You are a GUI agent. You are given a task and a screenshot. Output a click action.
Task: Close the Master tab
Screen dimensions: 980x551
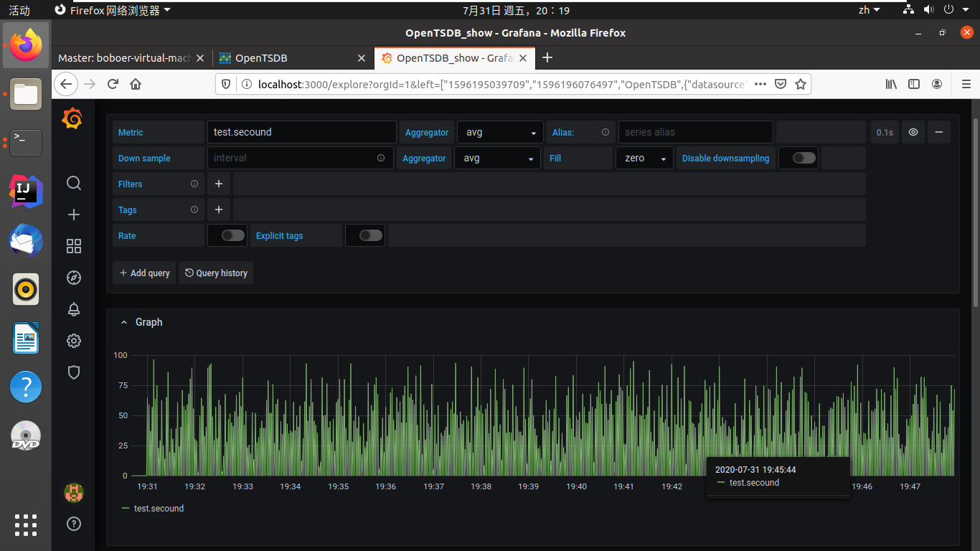click(200, 58)
